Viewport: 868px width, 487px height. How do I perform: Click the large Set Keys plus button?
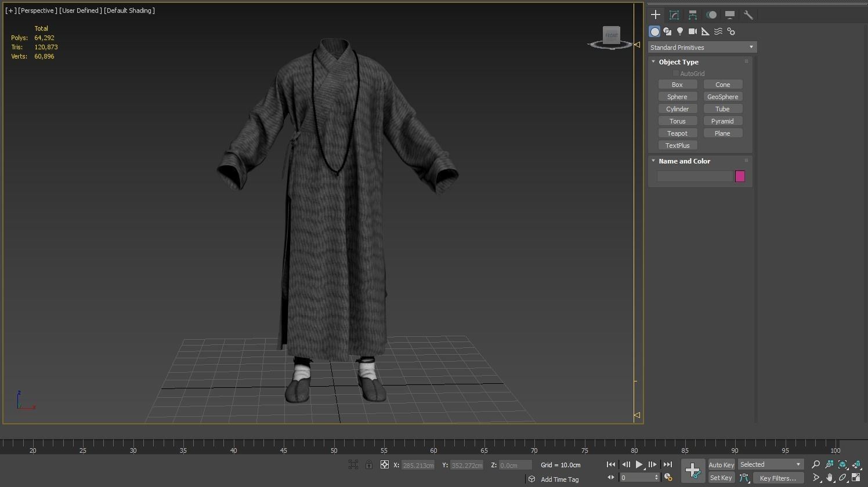[693, 470]
